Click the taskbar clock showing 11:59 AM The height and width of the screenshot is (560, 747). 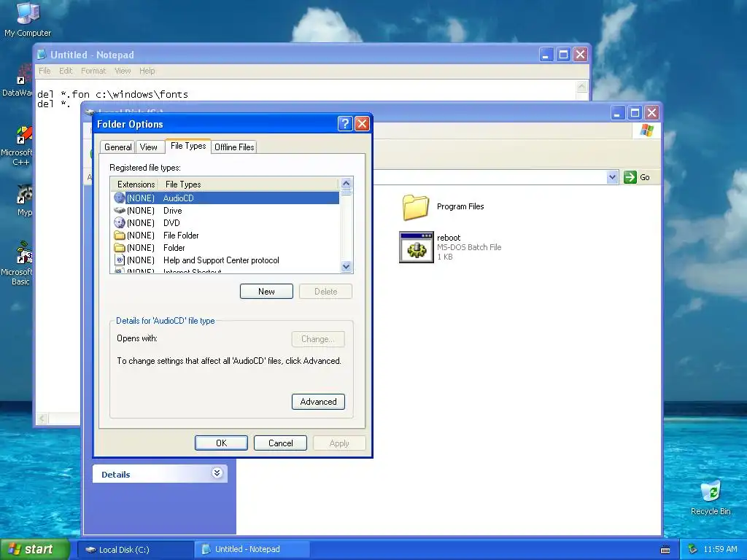[x=720, y=550]
